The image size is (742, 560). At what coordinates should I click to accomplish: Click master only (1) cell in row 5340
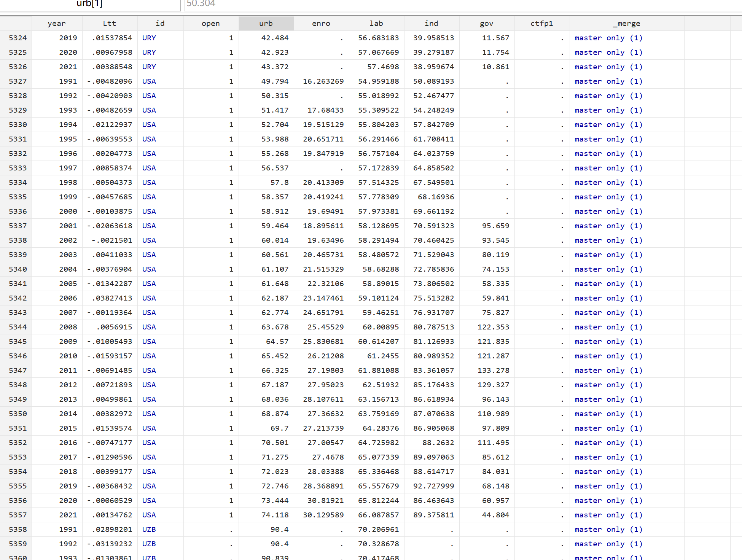point(608,269)
